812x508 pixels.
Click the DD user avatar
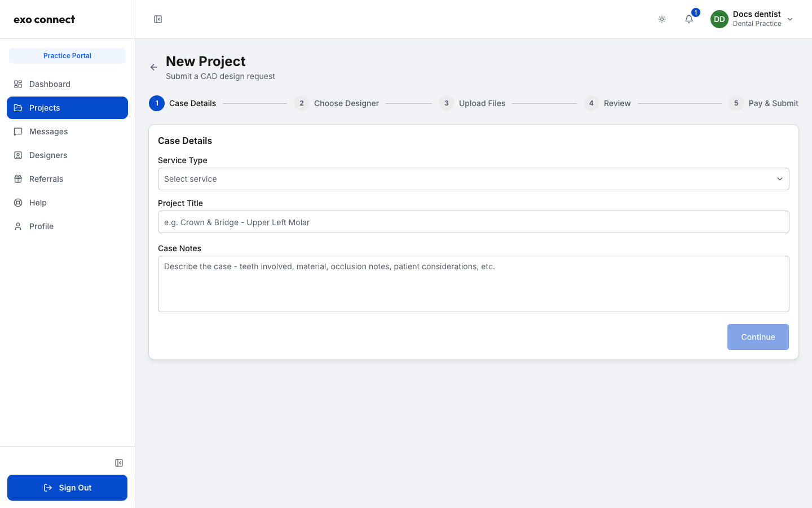pyautogui.click(x=720, y=19)
